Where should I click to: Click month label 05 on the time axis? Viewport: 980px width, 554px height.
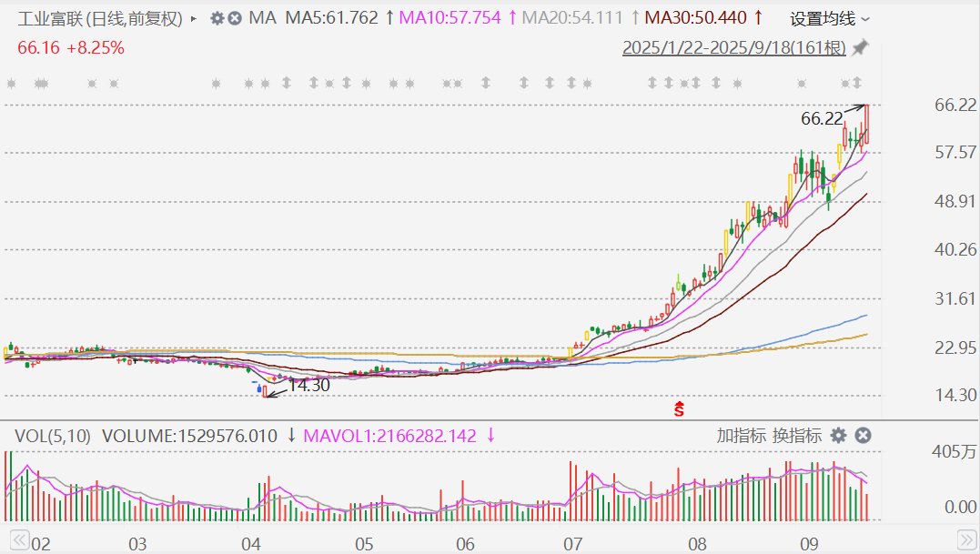pos(364,544)
